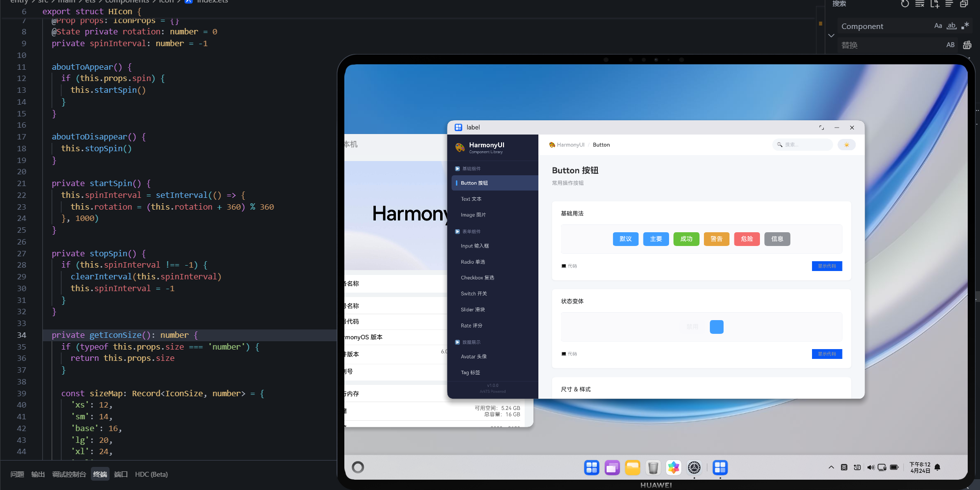
Task: Click the blue 主要 button
Action: pos(656,239)
